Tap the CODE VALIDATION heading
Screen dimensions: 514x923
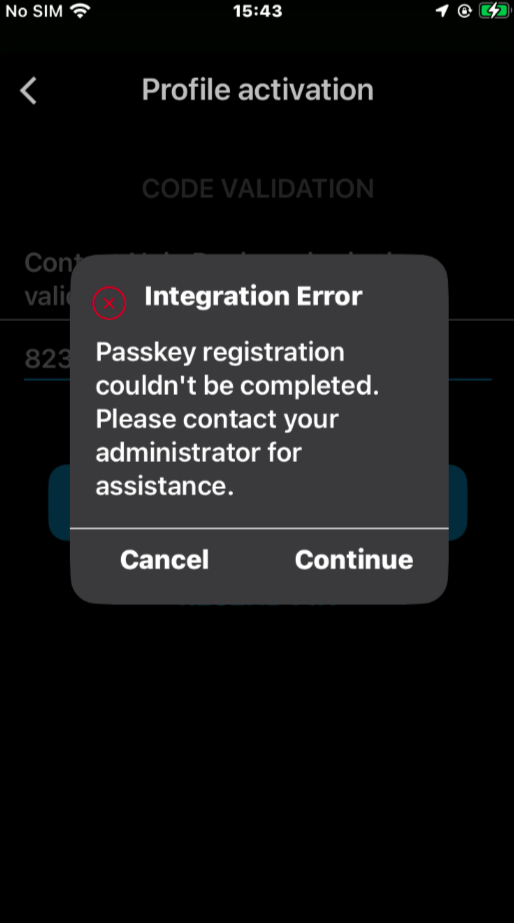pyautogui.click(x=258, y=188)
